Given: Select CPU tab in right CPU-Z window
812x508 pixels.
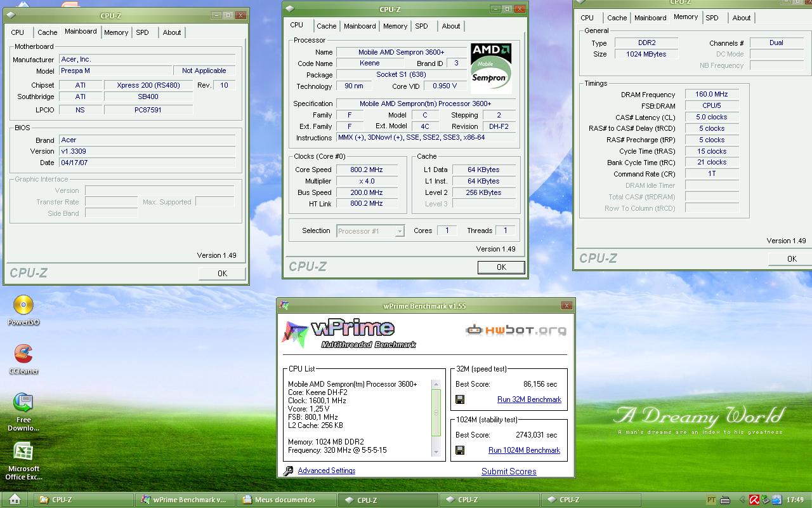Looking at the screenshot, I should pyautogui.click(x=587, y=18).
